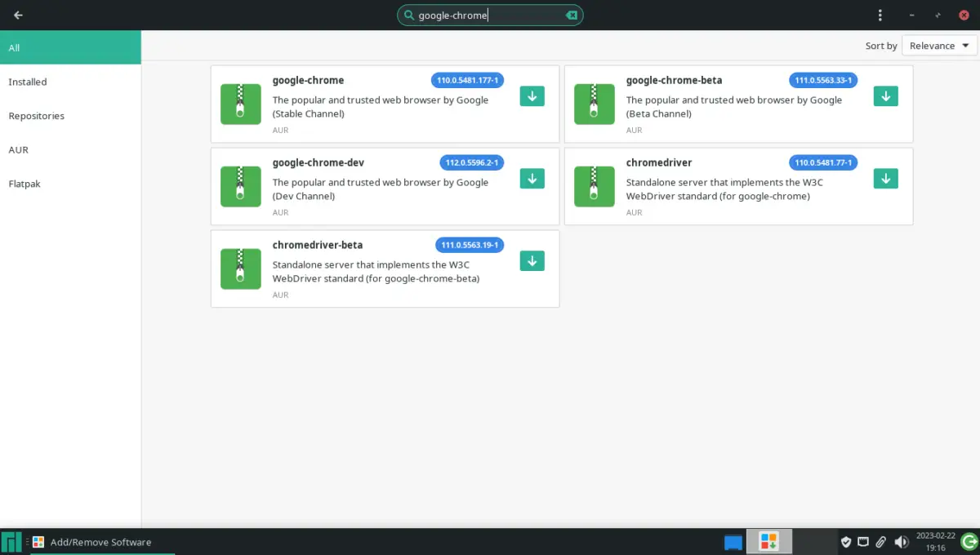The image size is (980, 555).
Task: Select the Flatpak category
Action: (70, 184)
